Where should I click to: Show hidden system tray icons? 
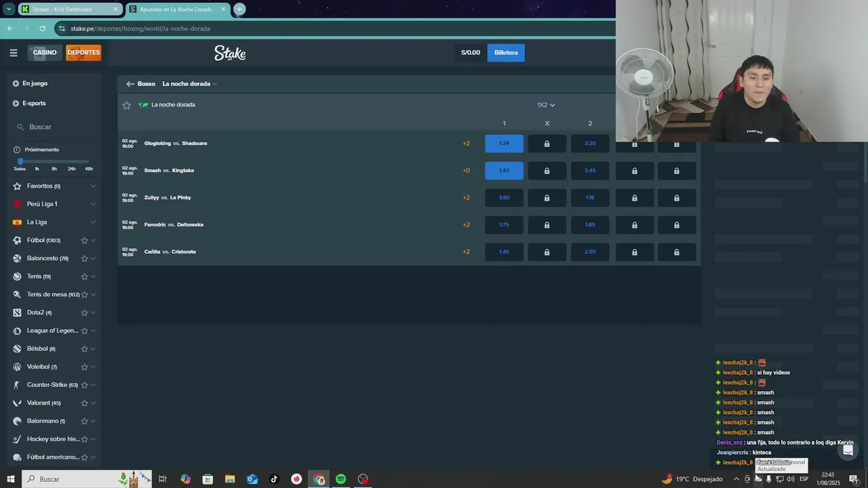[x=736, y=479]
